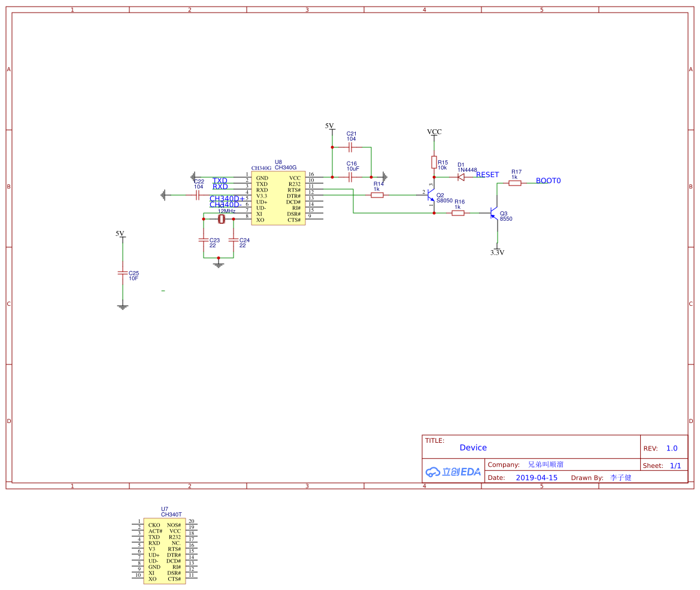
Task: Click the ground symbol below C23 and C24
Action: point(219,263)
